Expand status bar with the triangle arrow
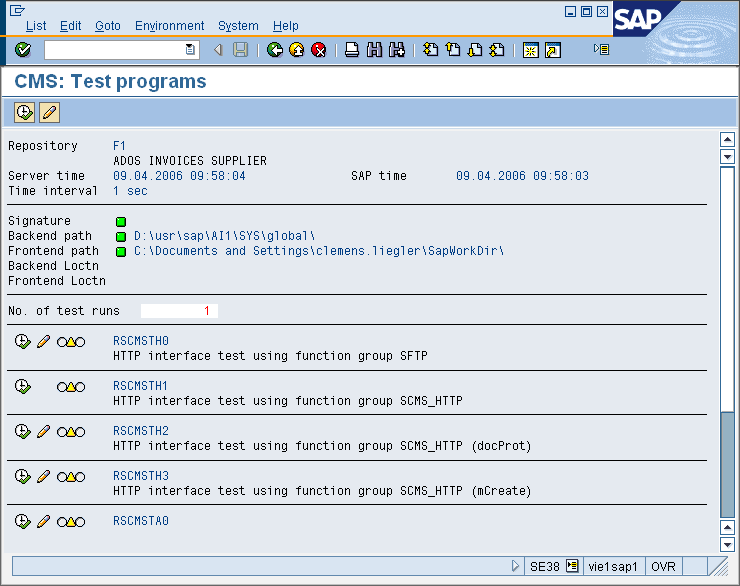Screen dimensions: 740x586 tap(516, 566)
